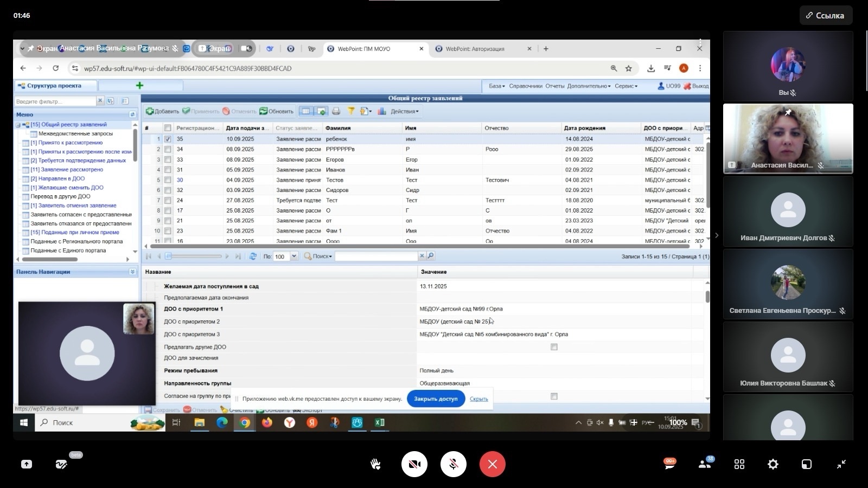This screenshot has height=488, width=868.
Task: Open the page size dropdown showing 100
Action: (294, 256)
